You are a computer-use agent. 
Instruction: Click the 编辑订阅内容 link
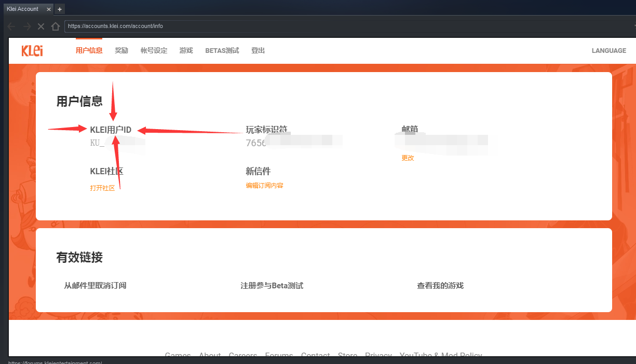coord(265,186)
